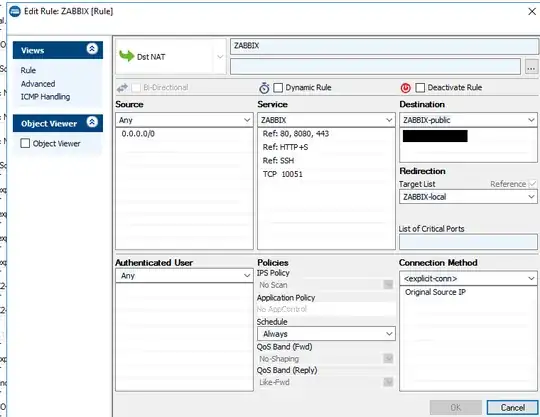Select service entry Ref: SSH
540x417 pixels.
point(278,160)
